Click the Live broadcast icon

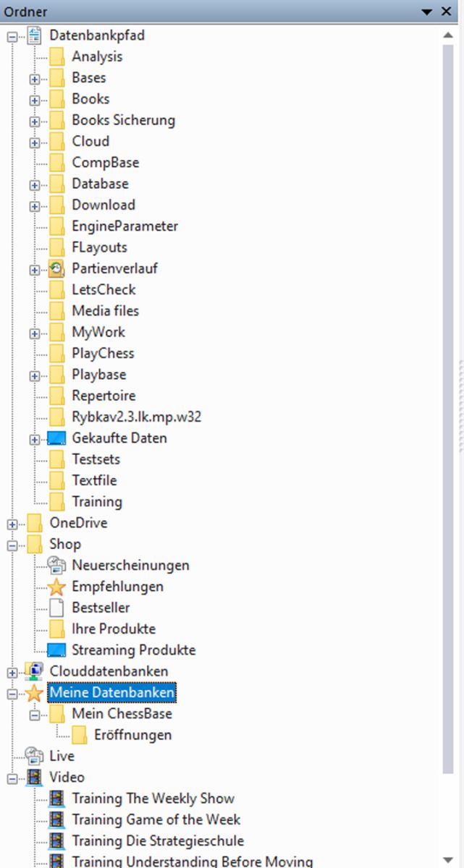[34, 756]
